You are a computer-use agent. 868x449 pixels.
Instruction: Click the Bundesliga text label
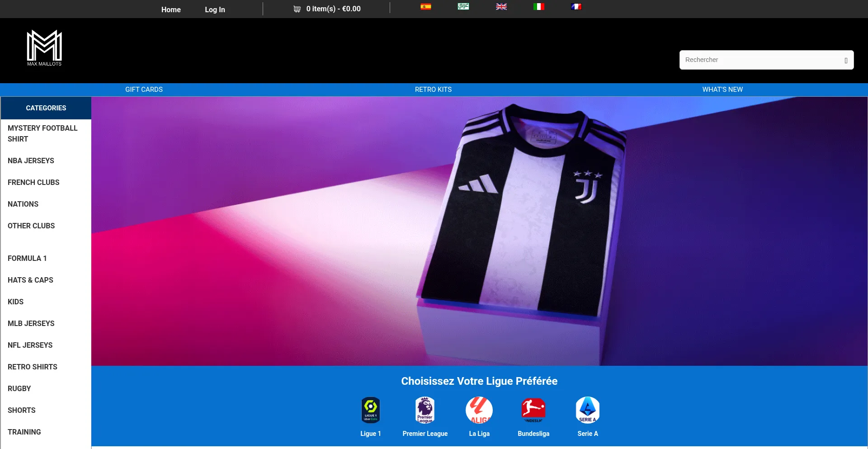[533, 434]
